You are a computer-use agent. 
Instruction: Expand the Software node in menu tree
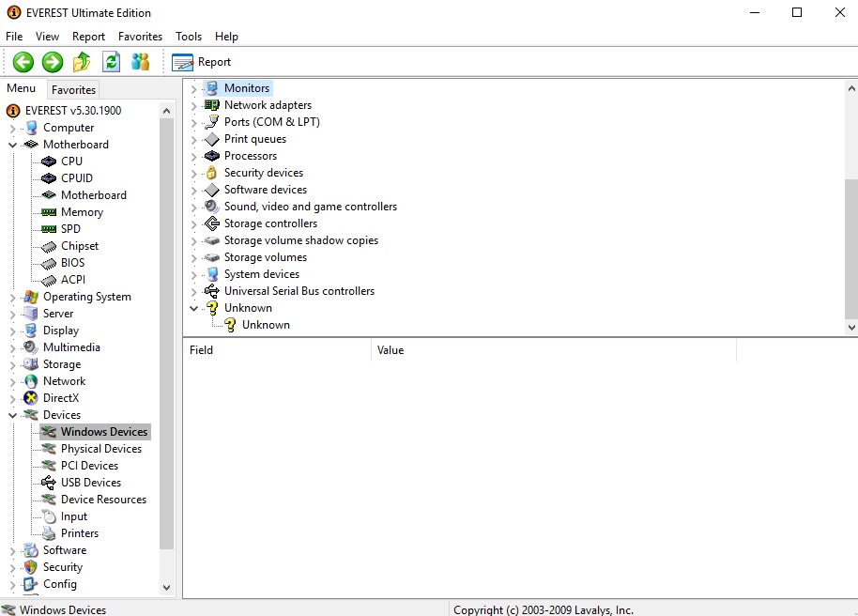tap(12, 551)
